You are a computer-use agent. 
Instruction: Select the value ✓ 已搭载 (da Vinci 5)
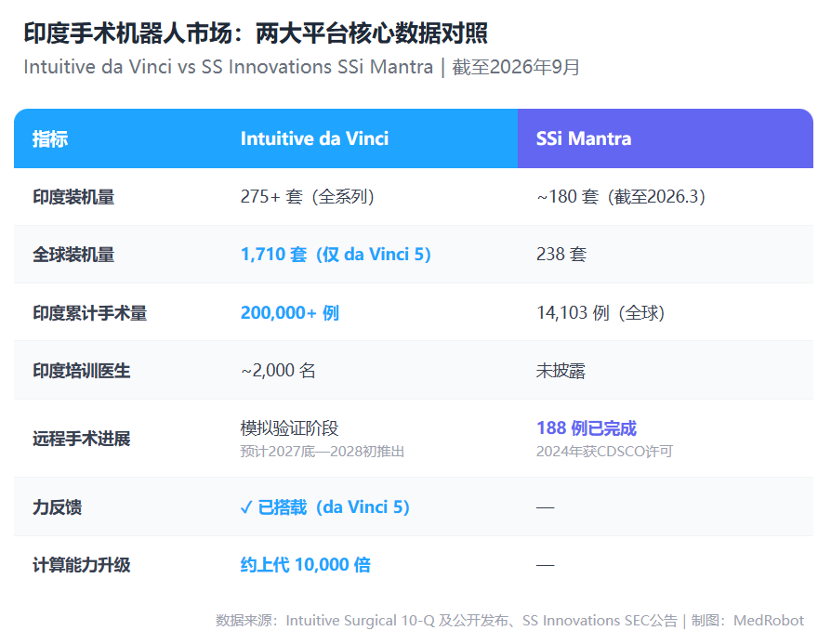(x=325, y=507)
